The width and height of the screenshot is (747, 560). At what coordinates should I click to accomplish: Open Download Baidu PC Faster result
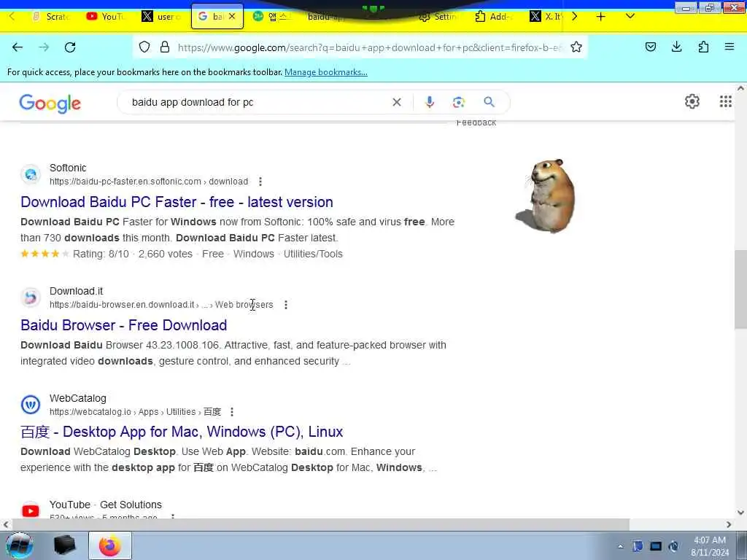(177, 202)
